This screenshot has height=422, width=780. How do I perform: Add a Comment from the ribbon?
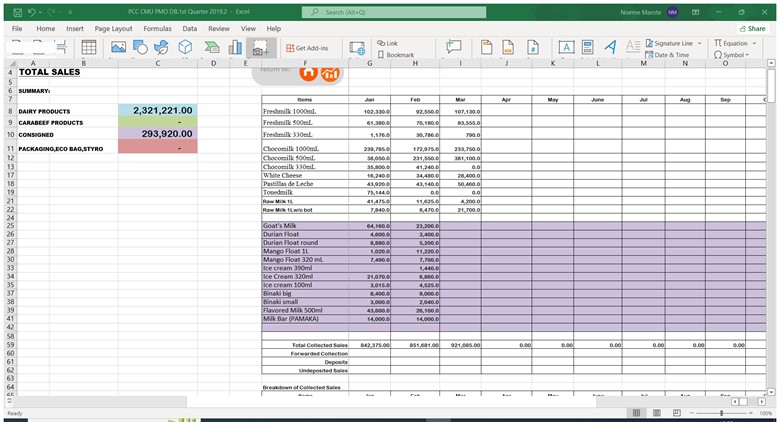(x=453, y=47)
